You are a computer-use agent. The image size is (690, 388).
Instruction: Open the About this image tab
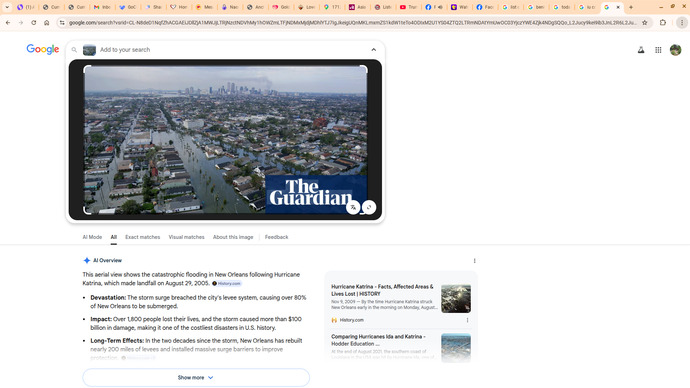(x=233, y=237)
